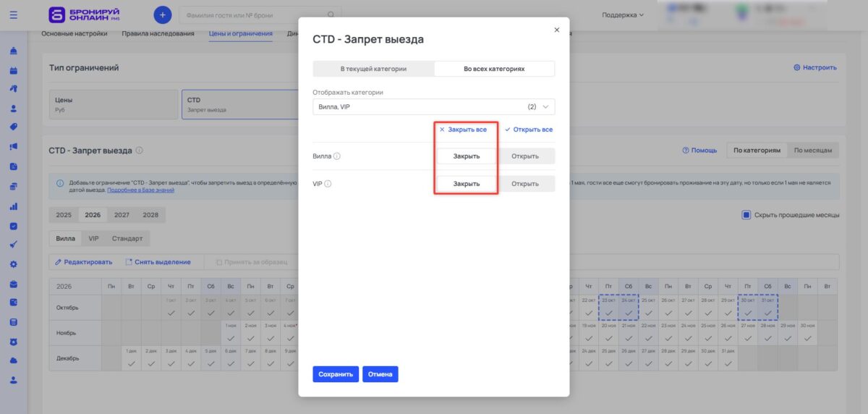Viewport: 868px width, 414px height.
Task: Open the megaphone icon in the sidebar
Action: coord(14,148)
